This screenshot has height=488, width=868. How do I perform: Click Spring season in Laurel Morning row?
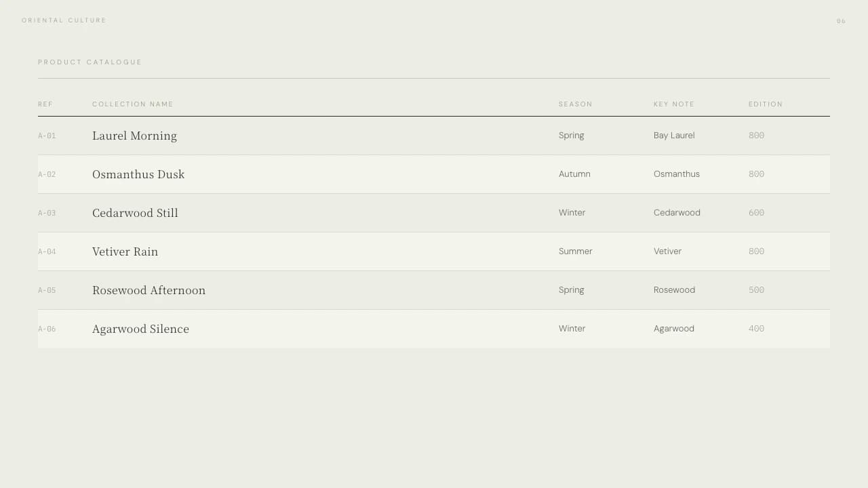click(572, 136)
